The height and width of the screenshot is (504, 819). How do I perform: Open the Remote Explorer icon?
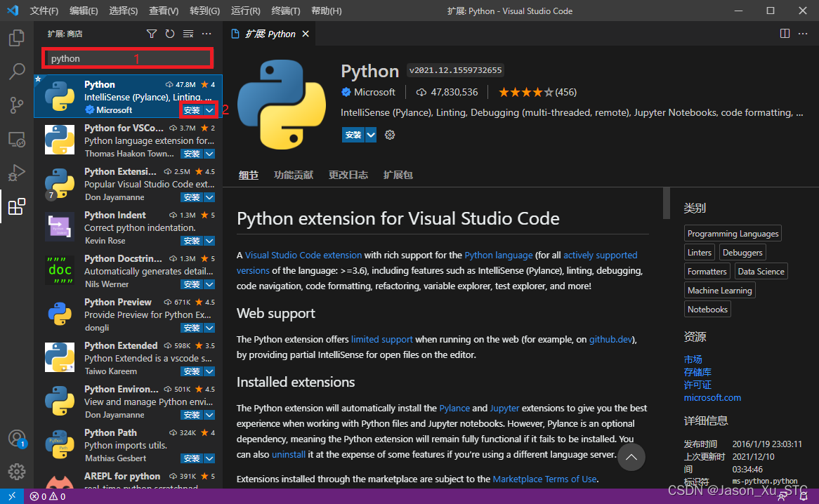point(17,139)
